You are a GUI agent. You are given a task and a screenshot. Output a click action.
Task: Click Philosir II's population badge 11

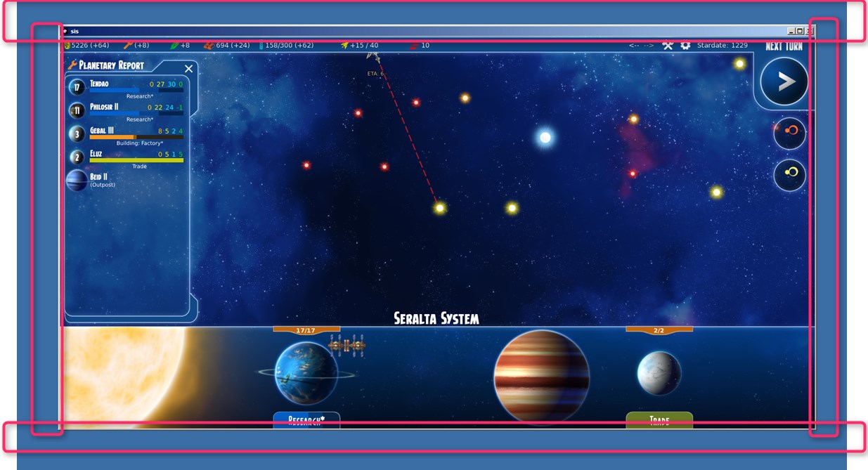click(77, 111)
